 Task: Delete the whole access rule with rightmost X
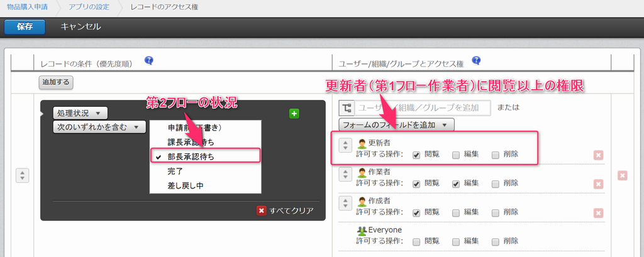pyautogui.click(x=623, y=175)
